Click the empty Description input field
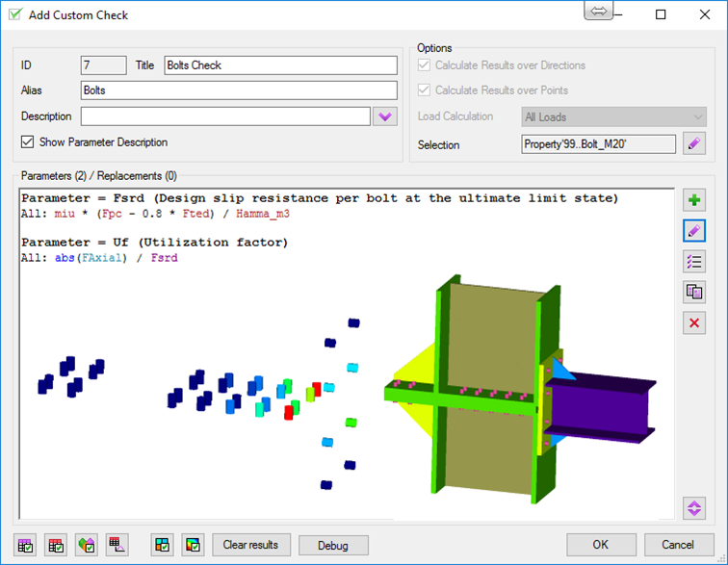This screenshot has height=565, width=728. [225, 116]
